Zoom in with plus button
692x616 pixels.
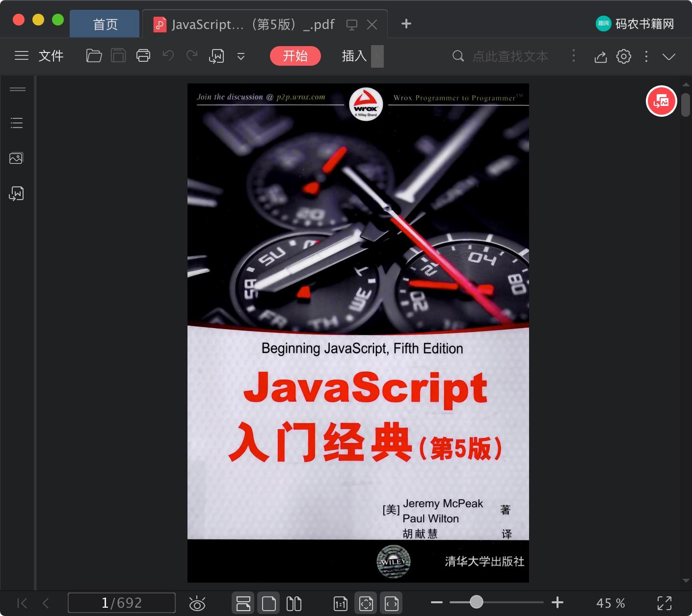click(558, 602)
